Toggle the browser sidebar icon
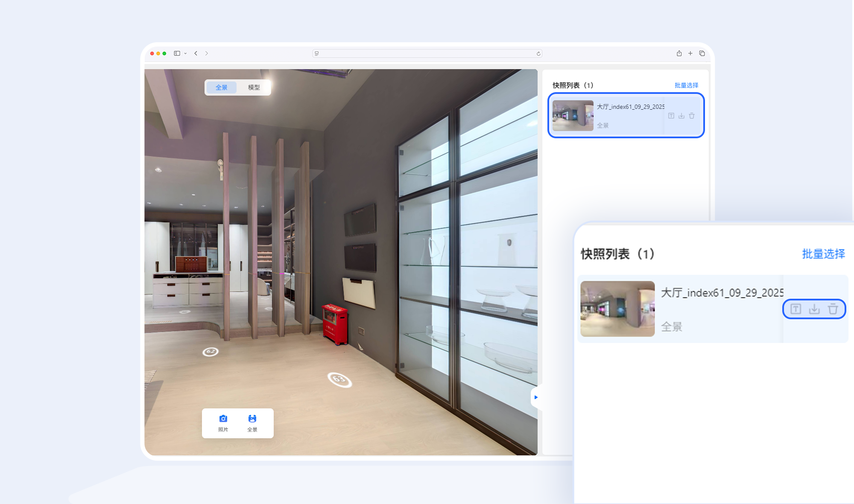Viewport: 854px width, 504px height. point(177,53)
